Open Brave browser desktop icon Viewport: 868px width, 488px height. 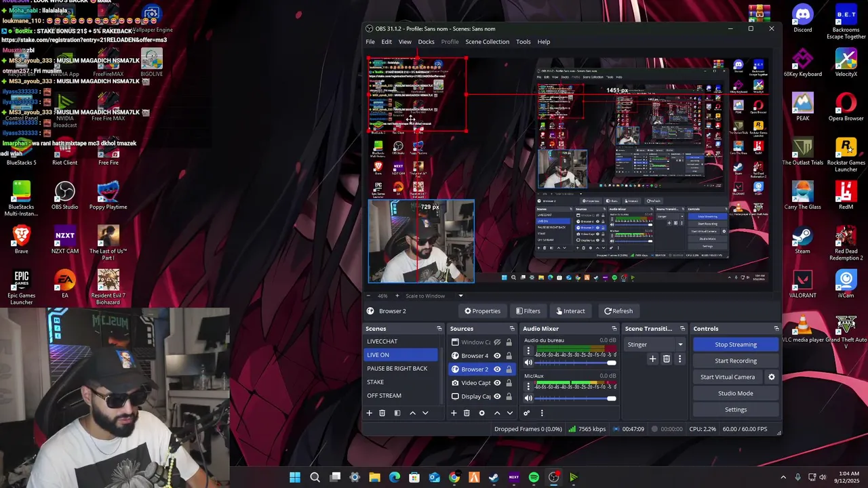tap(22, 239)
